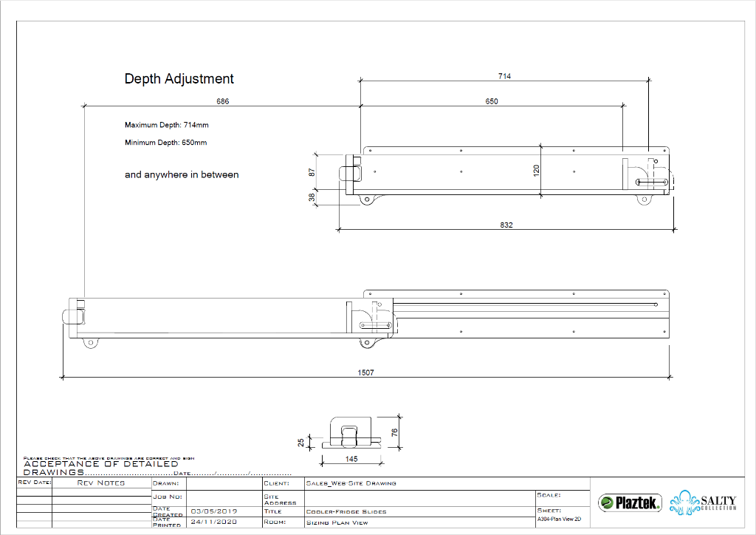Click the 832 dimension value
Image resolution: width=756 pixels, height=535 pixels.
coord(506,225)
